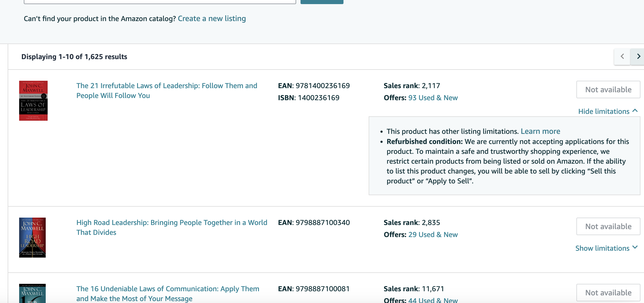Viewport: 644px width, 303px height.
Task: Open The 16 Undeniable Laws of Communication title
Action: pyautogui.click(x=168, y=294)
